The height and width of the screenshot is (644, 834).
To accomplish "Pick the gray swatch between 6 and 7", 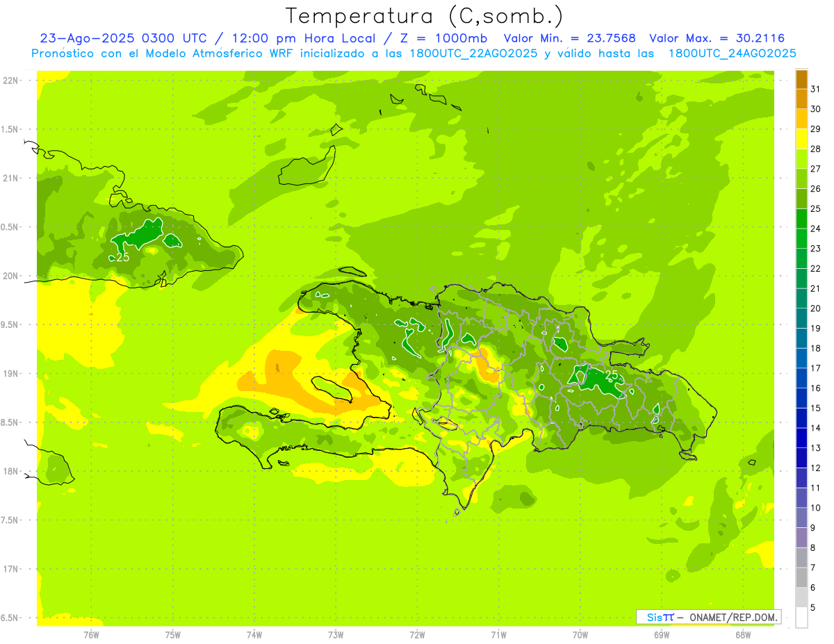I will click(x=801, y=578).
